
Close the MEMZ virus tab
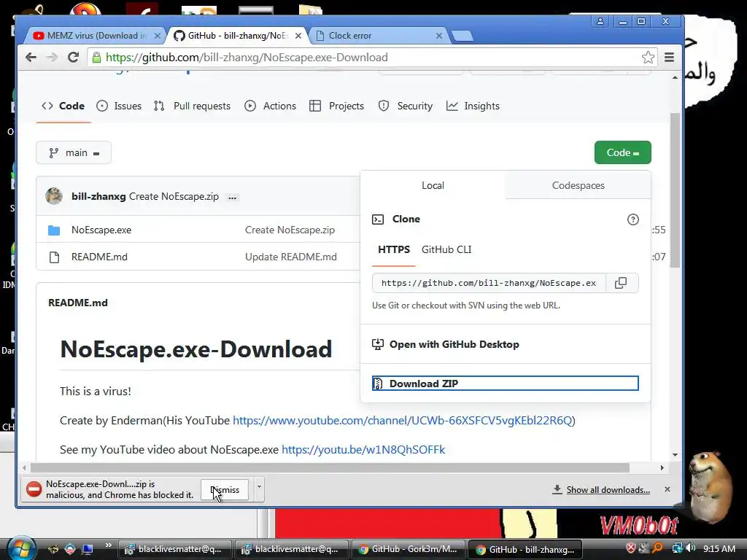158,36
